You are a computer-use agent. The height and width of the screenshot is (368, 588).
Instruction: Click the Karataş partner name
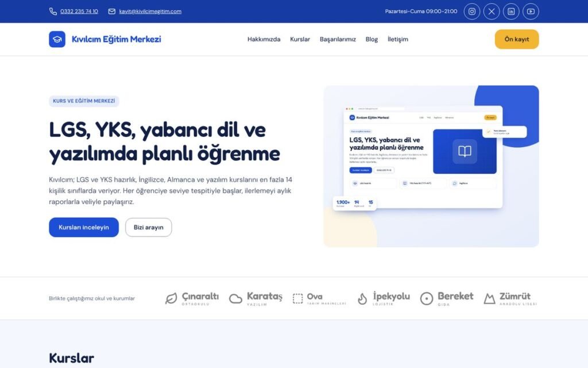(x=264, y=296)
